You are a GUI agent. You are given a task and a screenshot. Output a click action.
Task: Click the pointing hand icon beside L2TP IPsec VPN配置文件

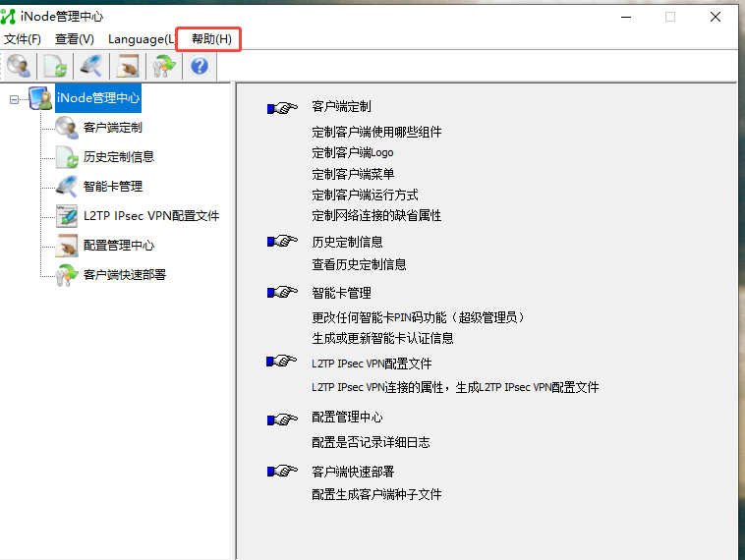[282, 363]
